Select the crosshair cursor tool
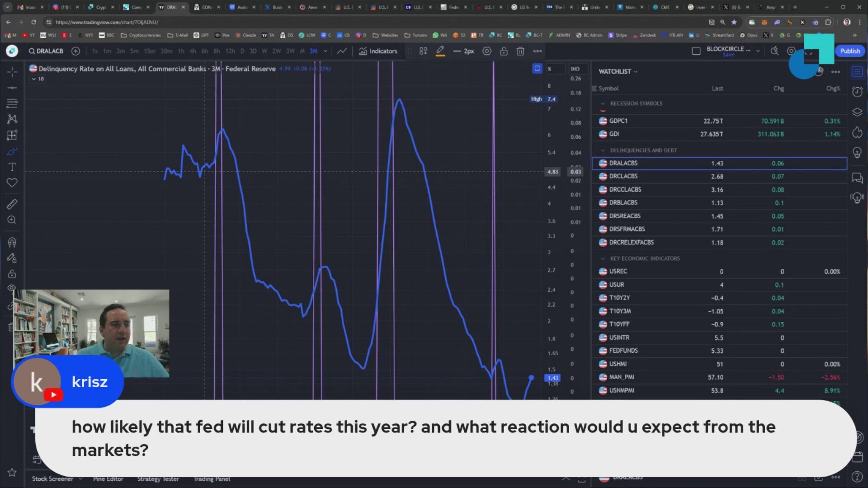This screenshot has height=488, width=868. point(12,71)
